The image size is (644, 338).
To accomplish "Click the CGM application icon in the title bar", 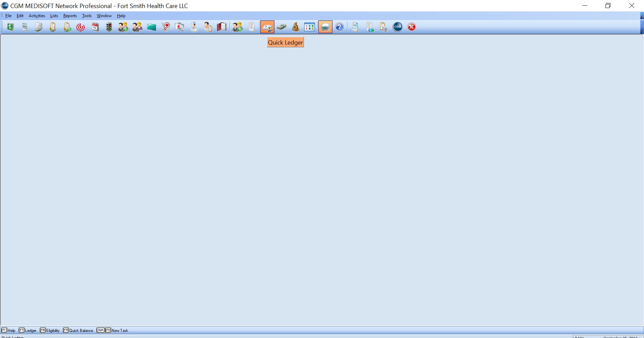I will (x=5, y=6).
